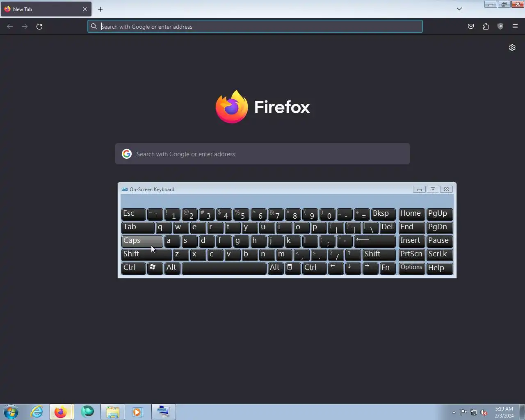Click the left arrow key
The height and width of the screenshot is (420, 525).
pos(336,268)
